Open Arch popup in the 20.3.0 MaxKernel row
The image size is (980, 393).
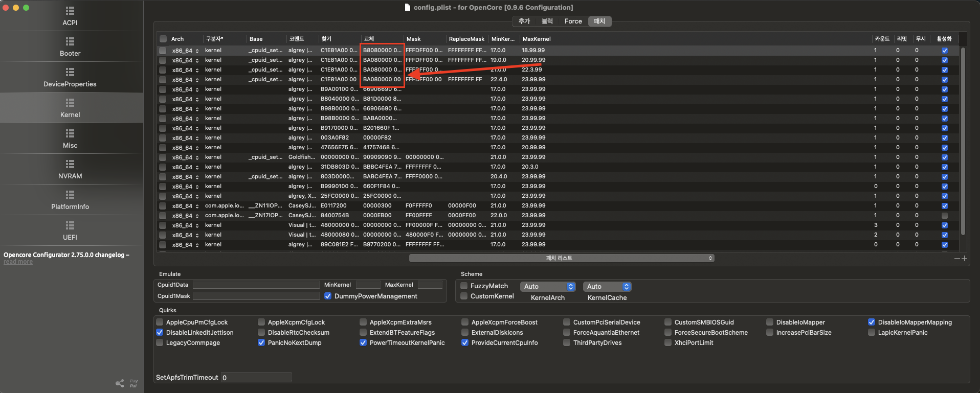click(185, 167)
